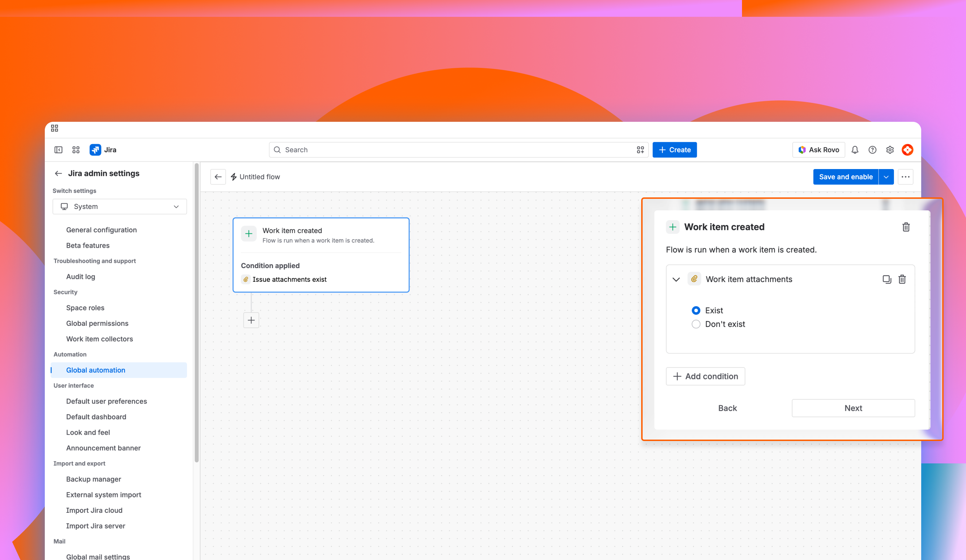Open the three-dots more actions menu
The height and width of the screenshot is (560, 966).
pos(905,177)
